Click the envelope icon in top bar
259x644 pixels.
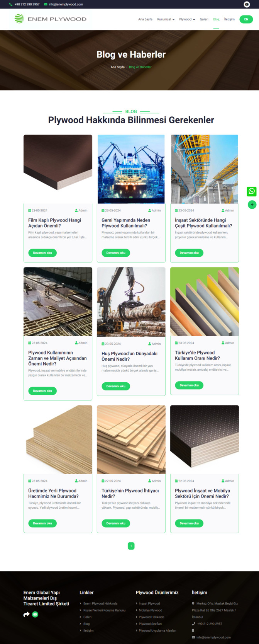click(46, 4)
